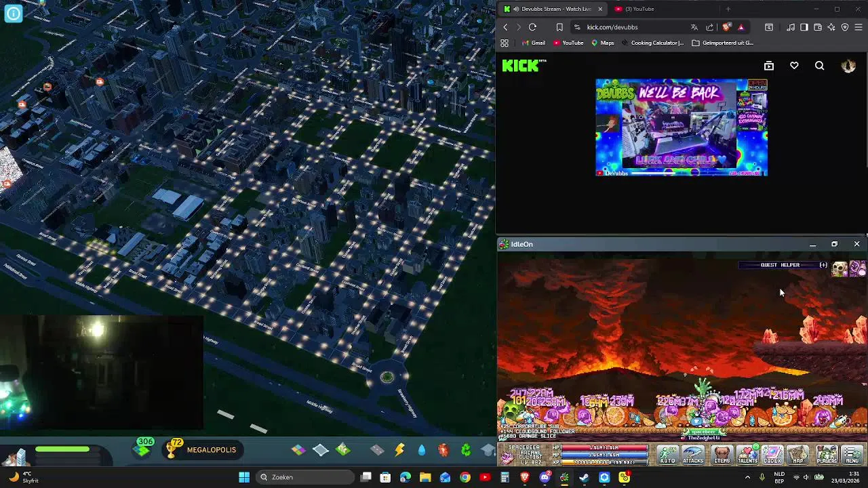Switch to the Devubbs Stream browser tab

552,9
